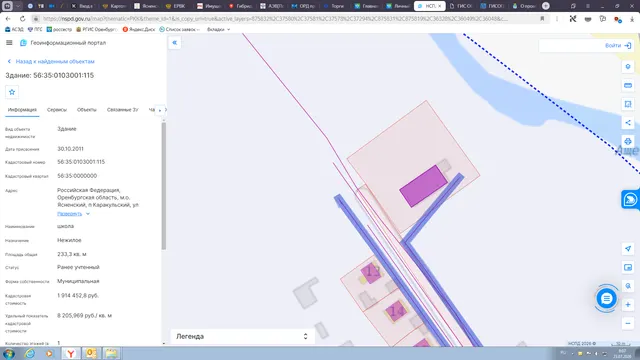Image resolution: width=640 pixels, height=360 pixels.
Task: Collapse the side panel with double-arrow button
Action: 175,42
